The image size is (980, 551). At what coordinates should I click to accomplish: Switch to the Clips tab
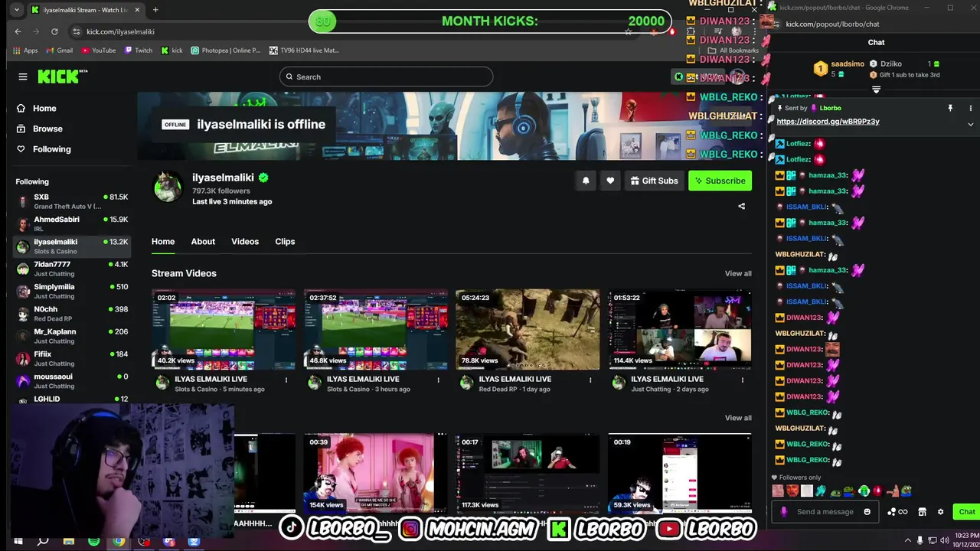(285, 241)
